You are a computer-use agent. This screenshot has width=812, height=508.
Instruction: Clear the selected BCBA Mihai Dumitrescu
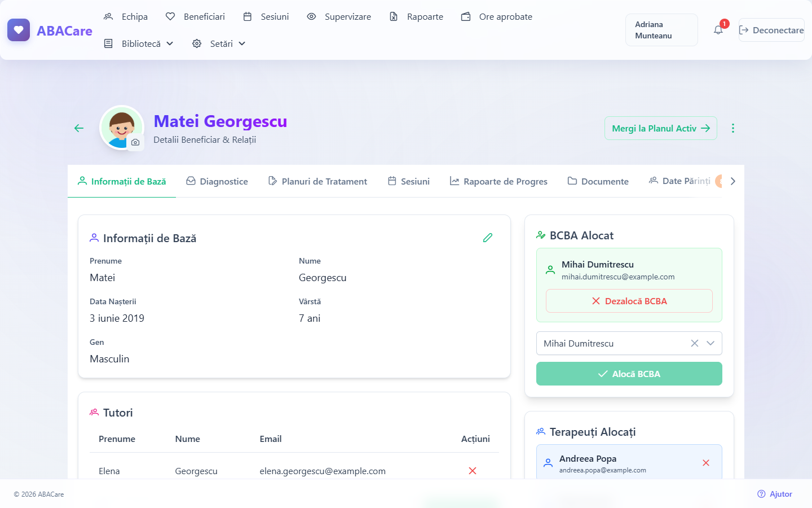[695, 343]
